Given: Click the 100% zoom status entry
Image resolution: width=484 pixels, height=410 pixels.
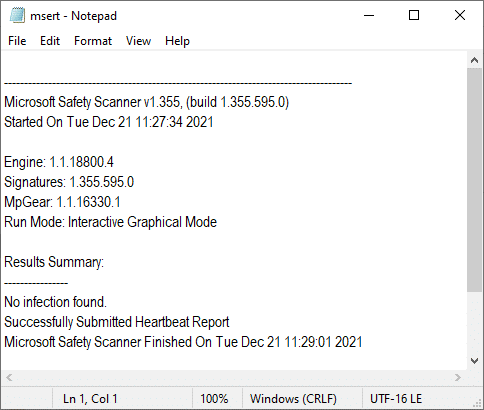Looking at the screenshot, I should pyautogui.click(x=214, y=399).
